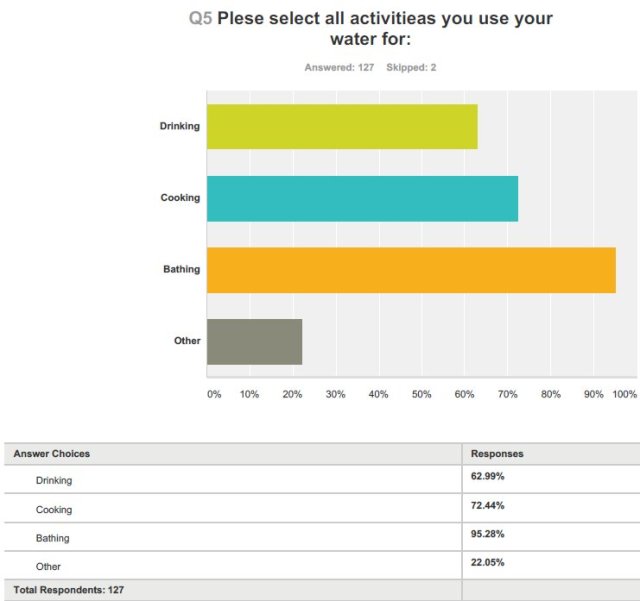640x601 pixels.
Task: Click the 22.05% response value
Action: pyautogui.click(x=488, y=562)
